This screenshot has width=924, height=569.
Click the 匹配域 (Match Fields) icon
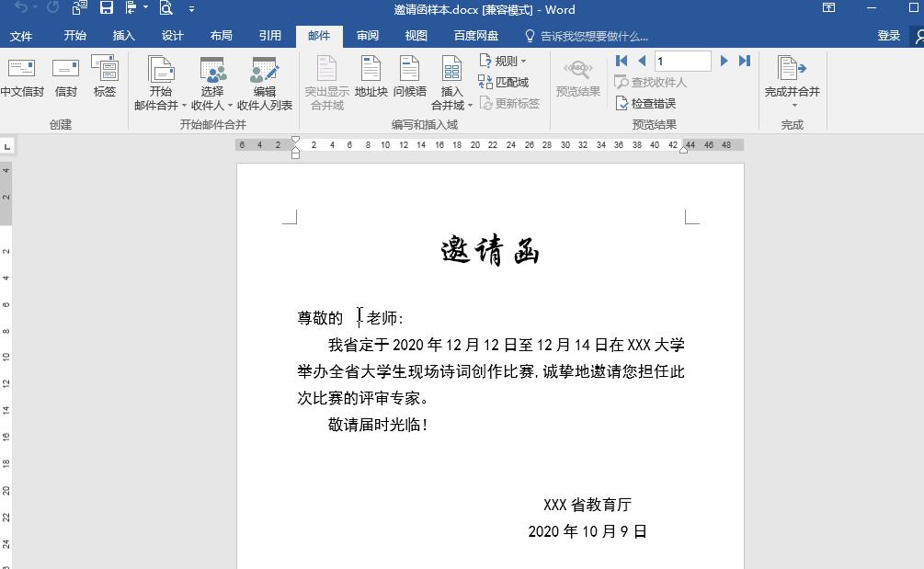coord(506,82)
